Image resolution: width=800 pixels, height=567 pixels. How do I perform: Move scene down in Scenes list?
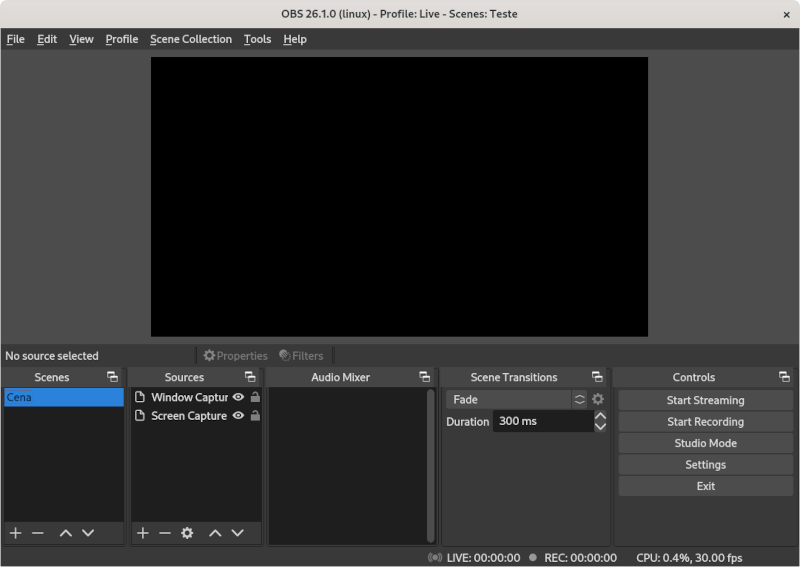(88, 533)
